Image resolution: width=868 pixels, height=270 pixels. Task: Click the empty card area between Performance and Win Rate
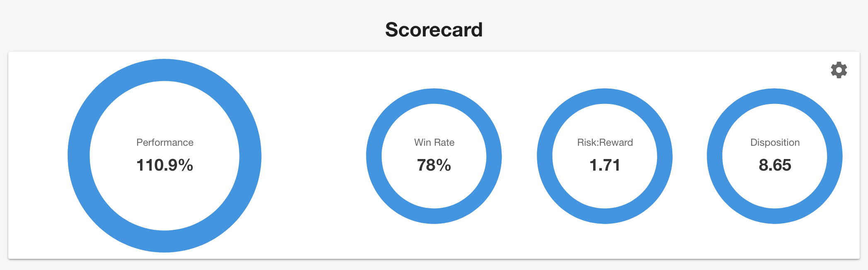point(314,156)
